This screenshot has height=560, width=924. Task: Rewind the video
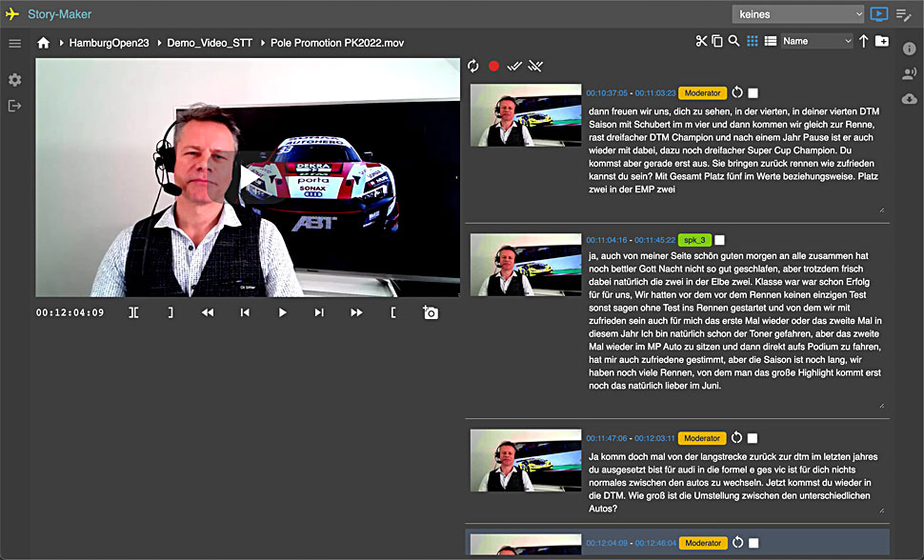point(208,312)
